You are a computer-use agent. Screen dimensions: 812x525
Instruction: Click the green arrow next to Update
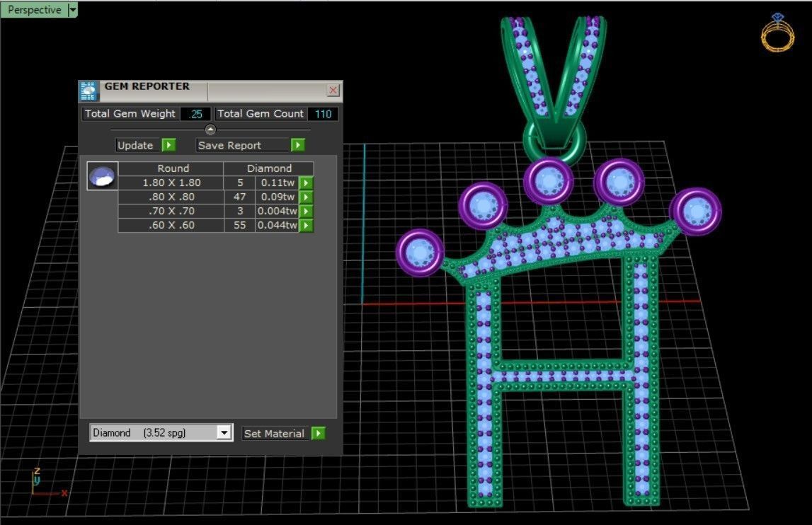pyautogui.click(x=168, y=146)
